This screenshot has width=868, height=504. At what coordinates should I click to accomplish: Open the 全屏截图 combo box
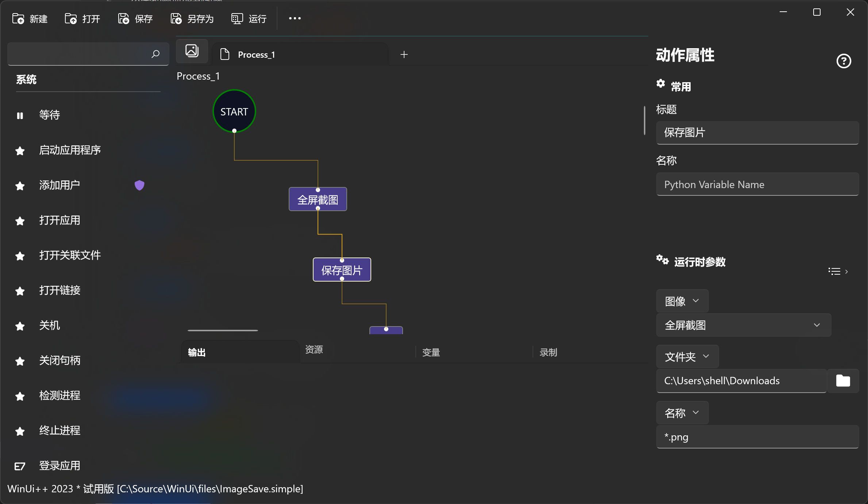743,325
